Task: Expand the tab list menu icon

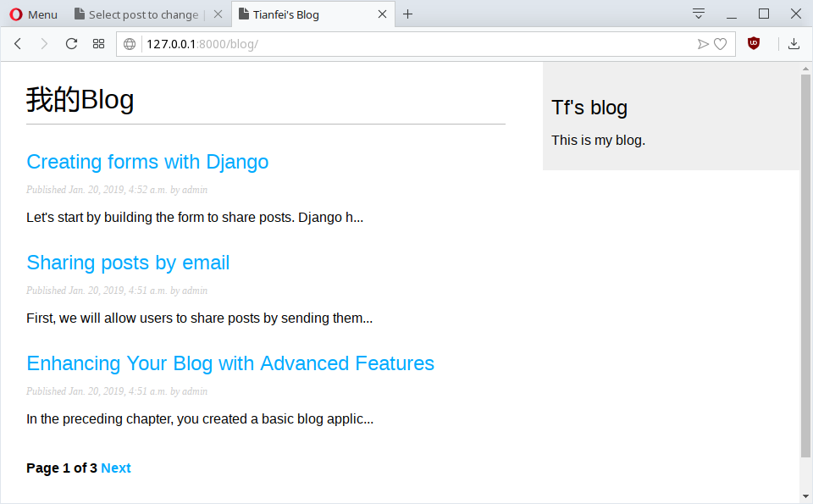Action: click(699, 14)
